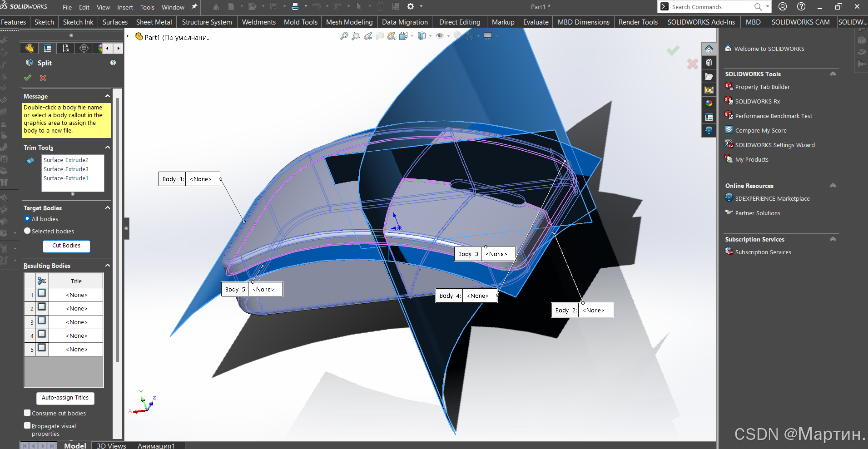This screenshot has width=868, height=449.
Task: Open the Tools menu
Action: click(147, 7)
